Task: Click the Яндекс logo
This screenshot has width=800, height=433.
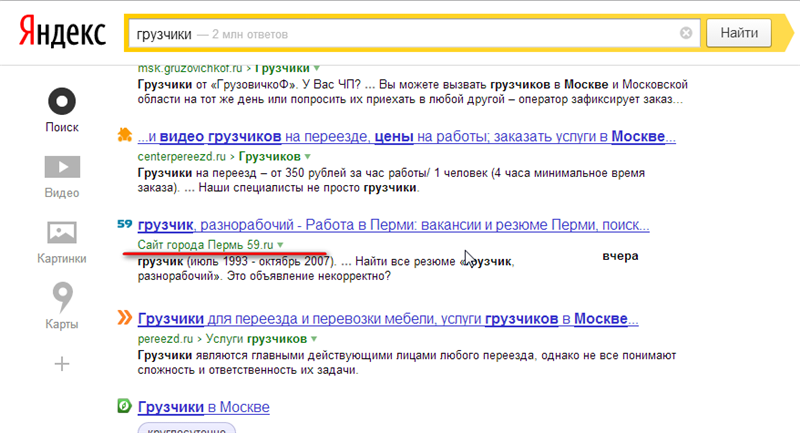Action: [62, 32]
